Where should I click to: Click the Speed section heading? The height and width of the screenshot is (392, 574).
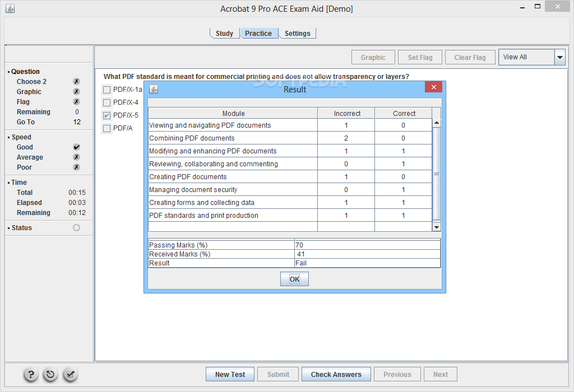(x=21, y=137)
